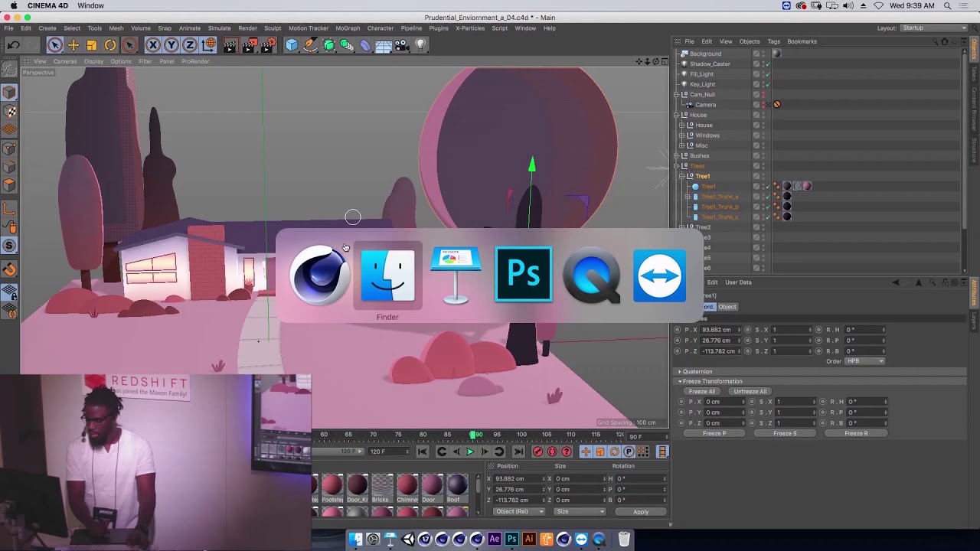Add a Camera object from toolbar
This screenshot has height=551, width=980.
pyautogui.click(x=403, y=45)
